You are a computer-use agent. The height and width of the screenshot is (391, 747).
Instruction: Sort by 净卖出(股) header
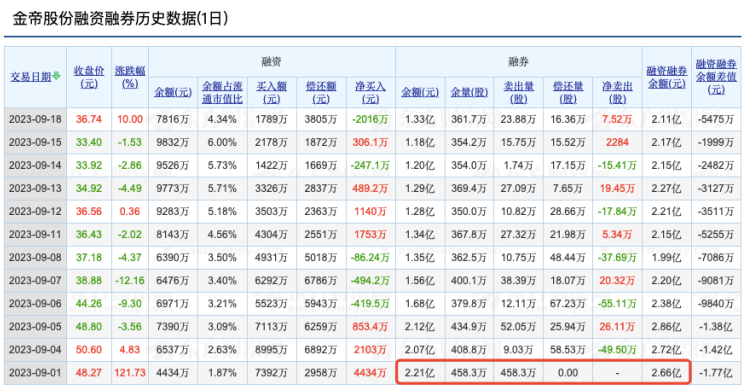tap(617, 92)
